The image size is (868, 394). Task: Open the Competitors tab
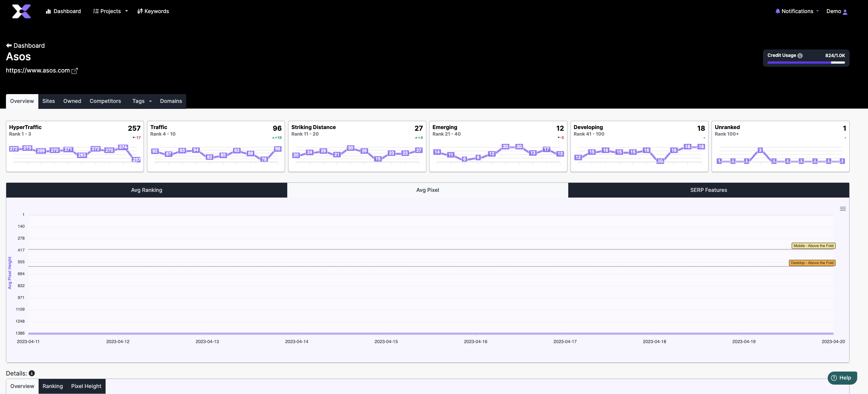coord(105,101)
